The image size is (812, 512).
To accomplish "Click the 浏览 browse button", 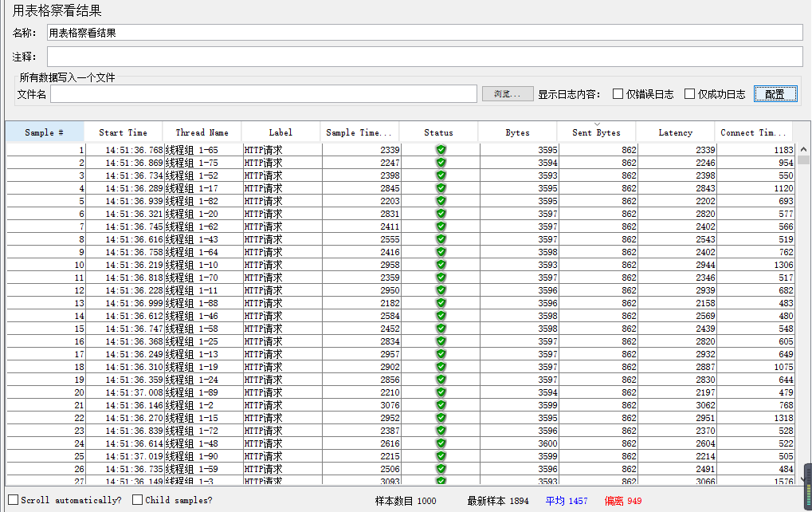I will 508,94.
